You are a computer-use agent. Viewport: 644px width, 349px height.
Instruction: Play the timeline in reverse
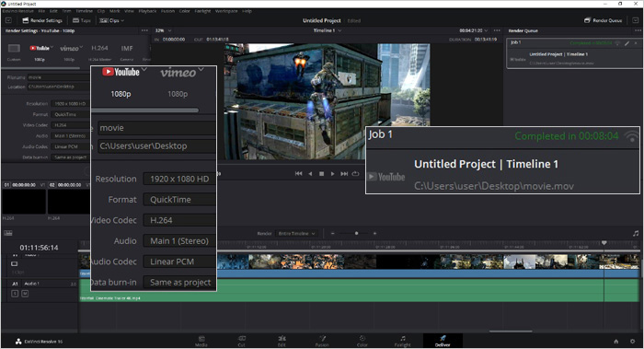coord(310,174)
